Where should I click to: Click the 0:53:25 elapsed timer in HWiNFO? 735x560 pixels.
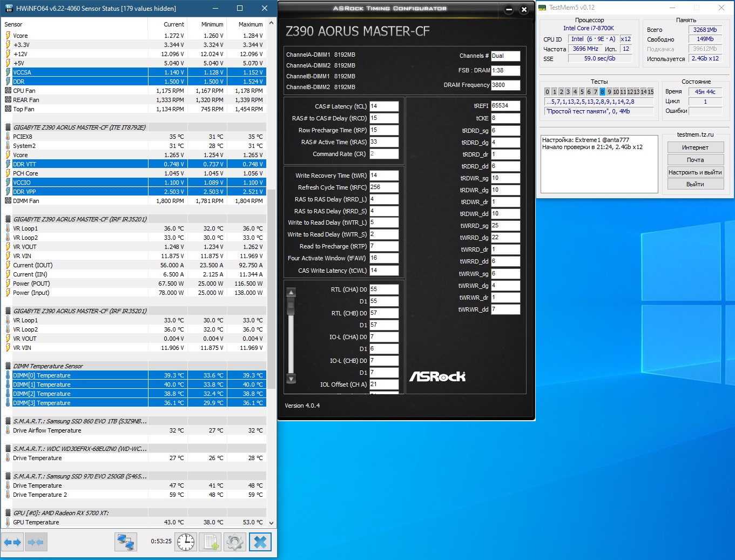click(x=161, y=541)
